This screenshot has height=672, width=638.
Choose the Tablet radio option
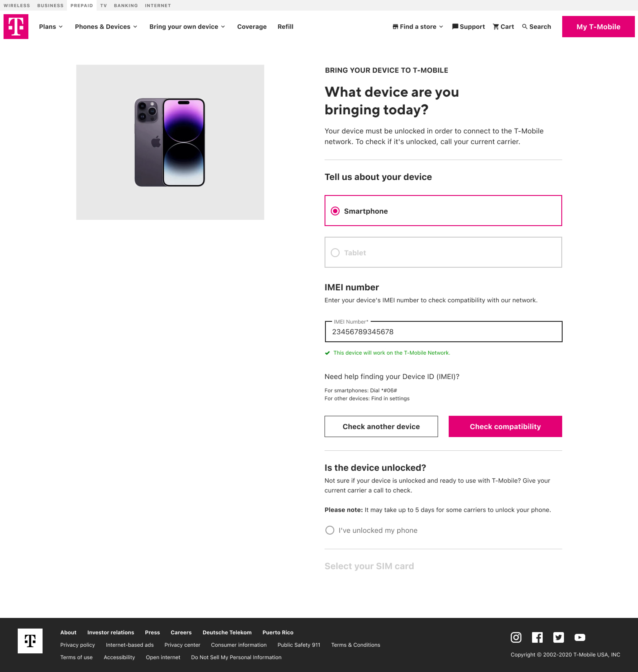[335, 253]
